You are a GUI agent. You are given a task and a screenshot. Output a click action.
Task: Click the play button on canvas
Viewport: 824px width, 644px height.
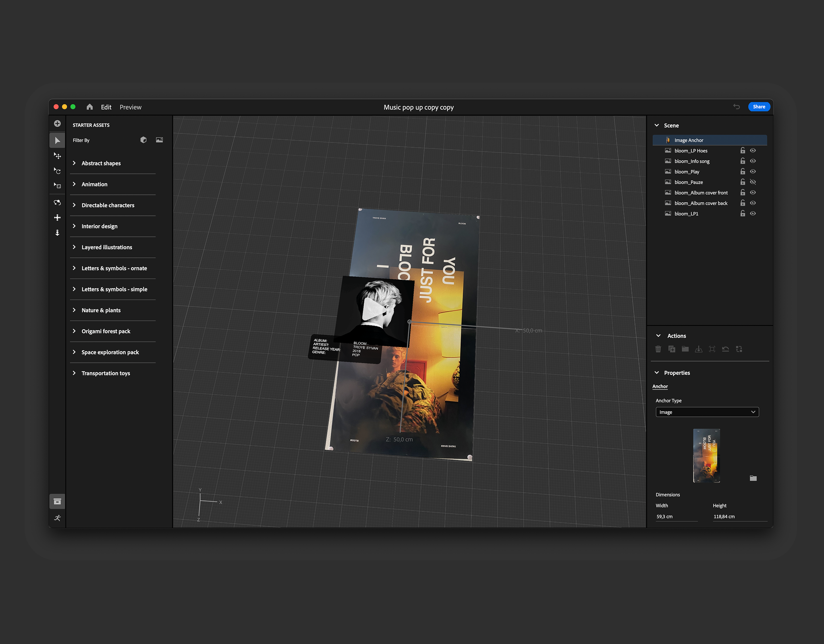click(x=373, y=309)
